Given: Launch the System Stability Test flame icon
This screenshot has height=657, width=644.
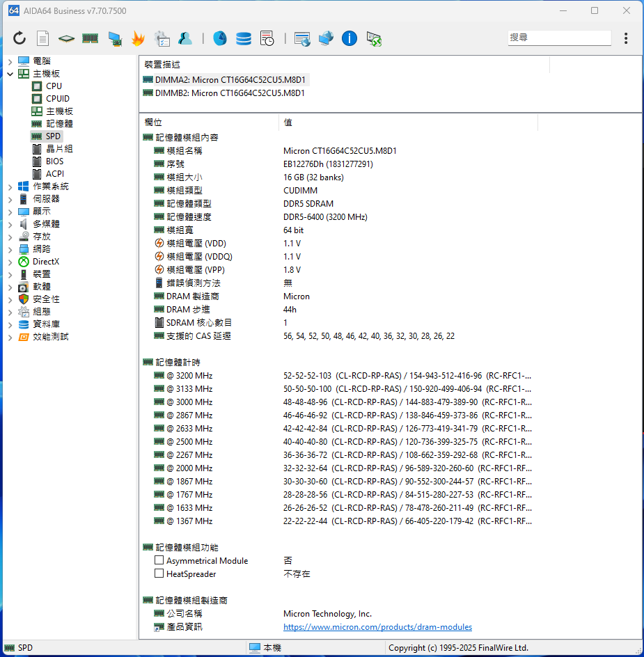Looking at the screenshot, I should tap(138, 38).
